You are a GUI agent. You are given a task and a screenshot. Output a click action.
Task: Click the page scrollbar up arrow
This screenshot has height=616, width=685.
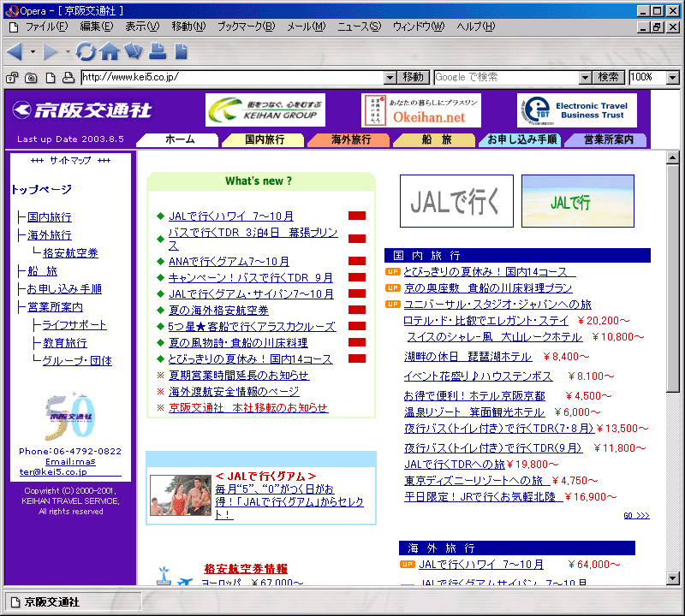(x=673, y=157)
